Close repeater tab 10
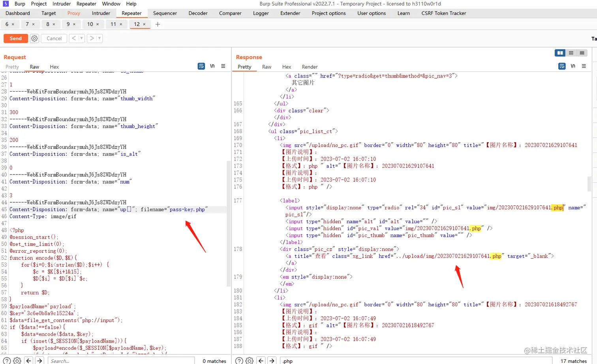 98,24
